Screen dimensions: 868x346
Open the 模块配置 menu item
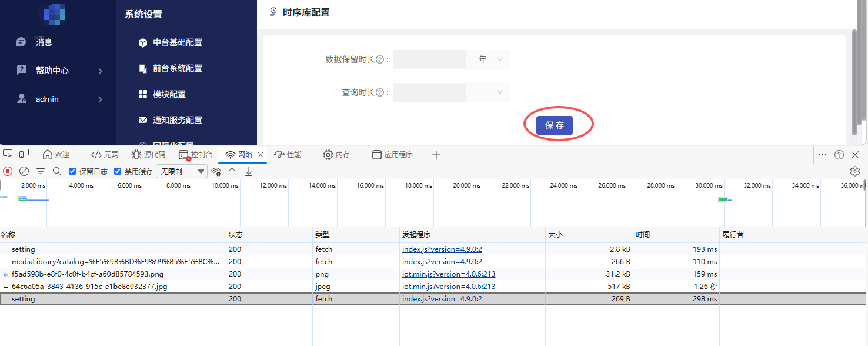pyautogui.click(x=169, y=94)
